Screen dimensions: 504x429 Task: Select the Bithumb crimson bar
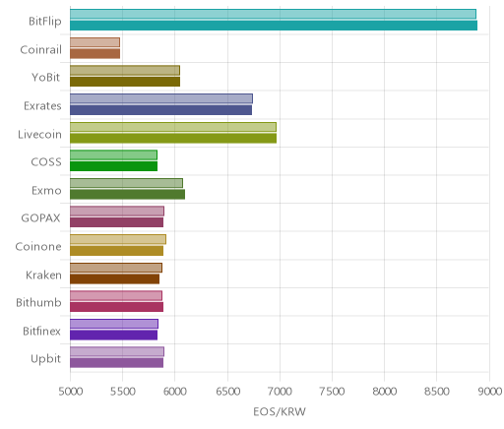[x=116, y=307]
